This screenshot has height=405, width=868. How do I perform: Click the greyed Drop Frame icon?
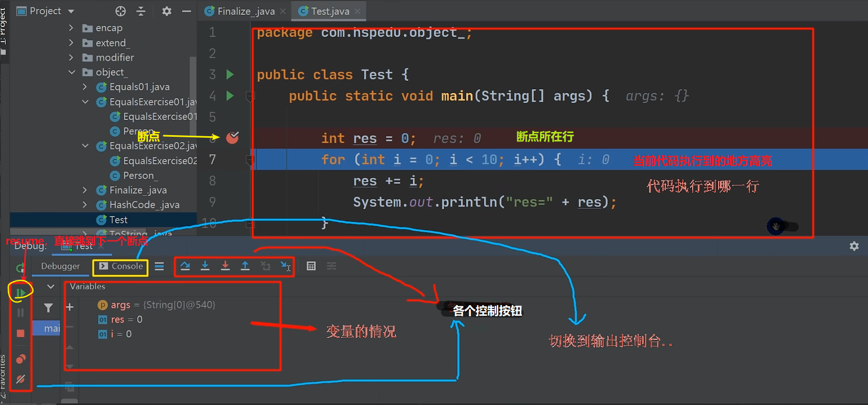[265, 266]
